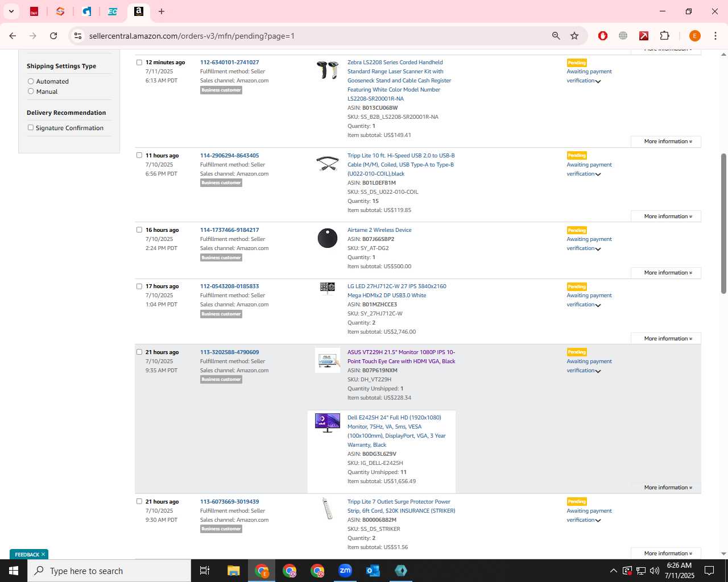Select order 113-6073669-3019439 checkbox
728x582 pixels.
click(139, 501)
